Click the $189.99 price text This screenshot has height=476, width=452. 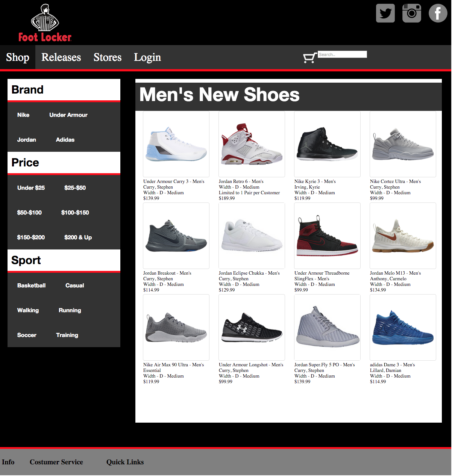227,198
